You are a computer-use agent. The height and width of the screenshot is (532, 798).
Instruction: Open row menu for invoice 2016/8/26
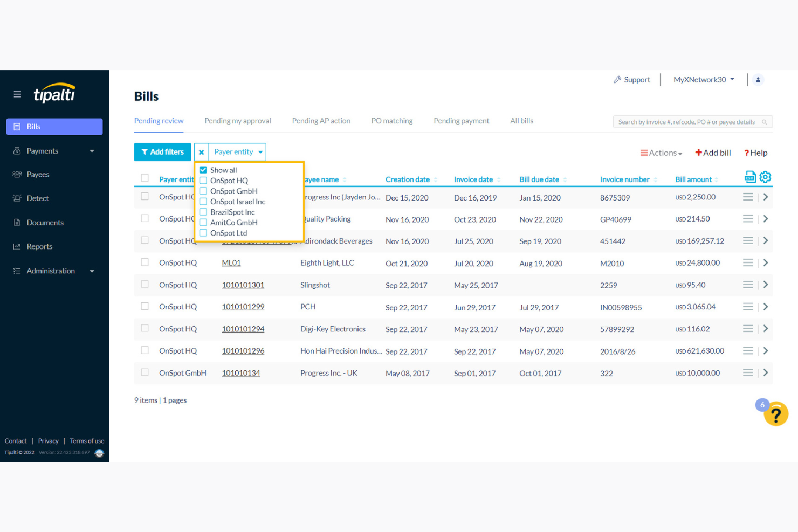[748, 351]
